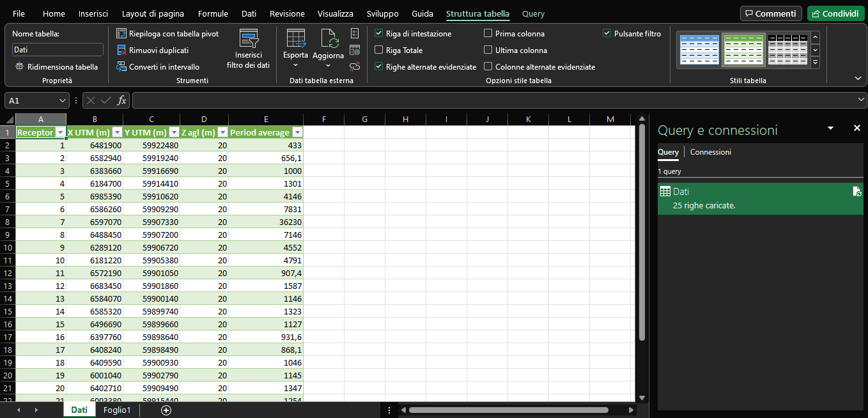
Task: Click the Commenti button
Action: point(771,13)
